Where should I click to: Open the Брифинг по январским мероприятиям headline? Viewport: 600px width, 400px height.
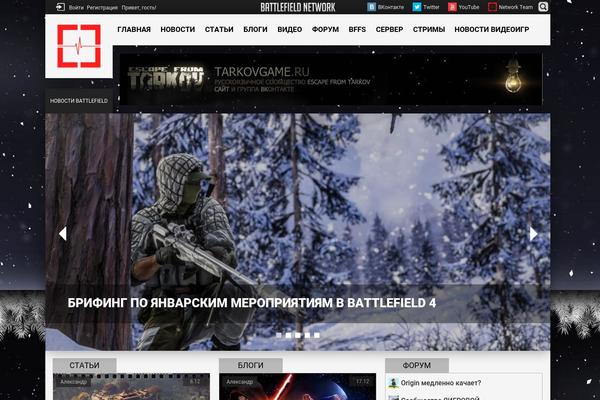click(x=251, y=303)
